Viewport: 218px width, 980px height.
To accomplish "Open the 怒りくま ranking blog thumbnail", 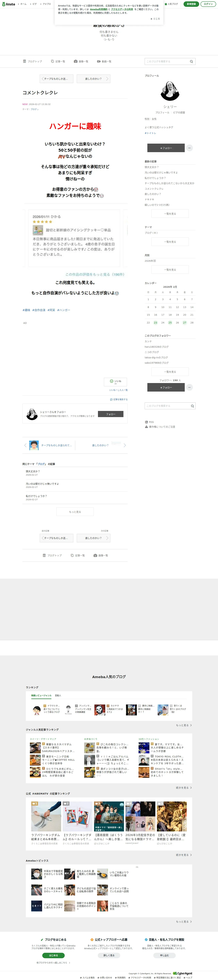I will [163, 710].
